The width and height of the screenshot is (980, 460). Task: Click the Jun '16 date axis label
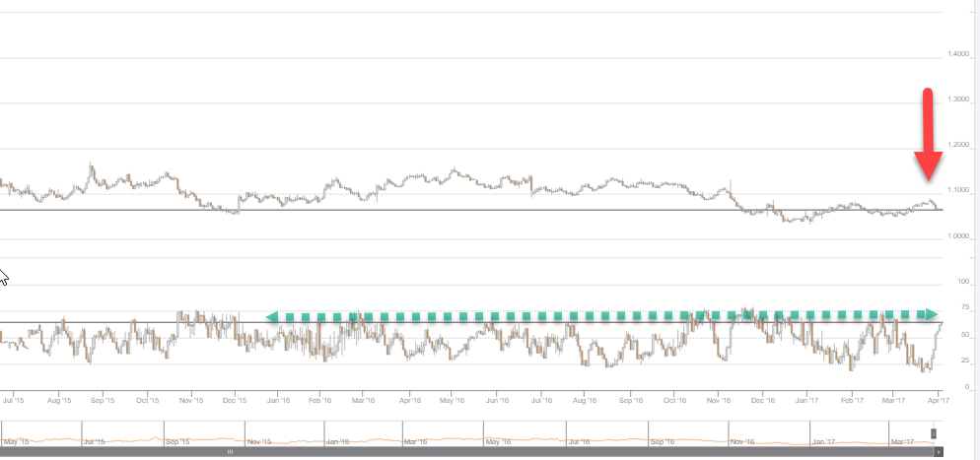pyautogui.click(x=497, y=401)
